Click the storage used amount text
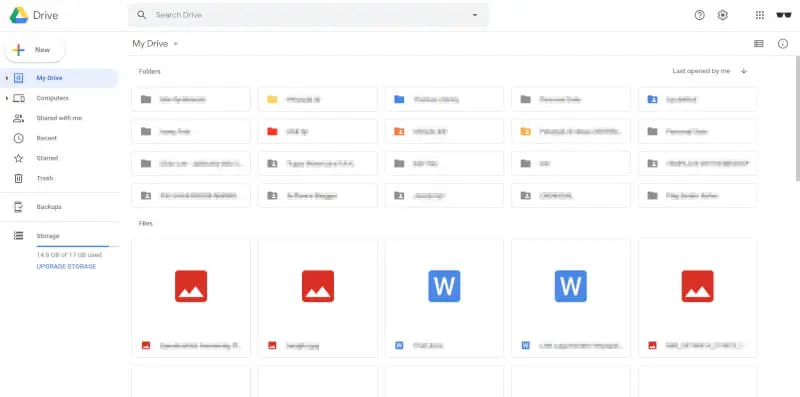Image resolution: width=800 pixels, height=397 pixels. pos(69,255)
